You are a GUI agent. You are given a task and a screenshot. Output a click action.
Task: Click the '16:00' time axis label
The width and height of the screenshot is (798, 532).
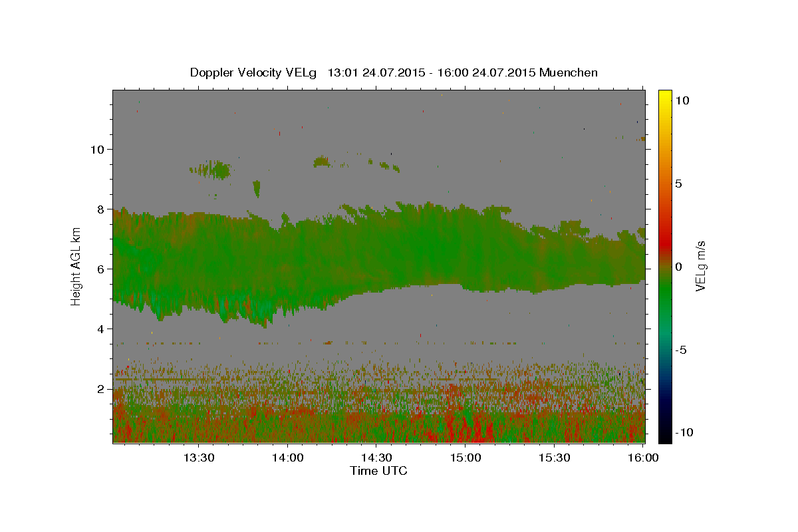tap(644, 458)
